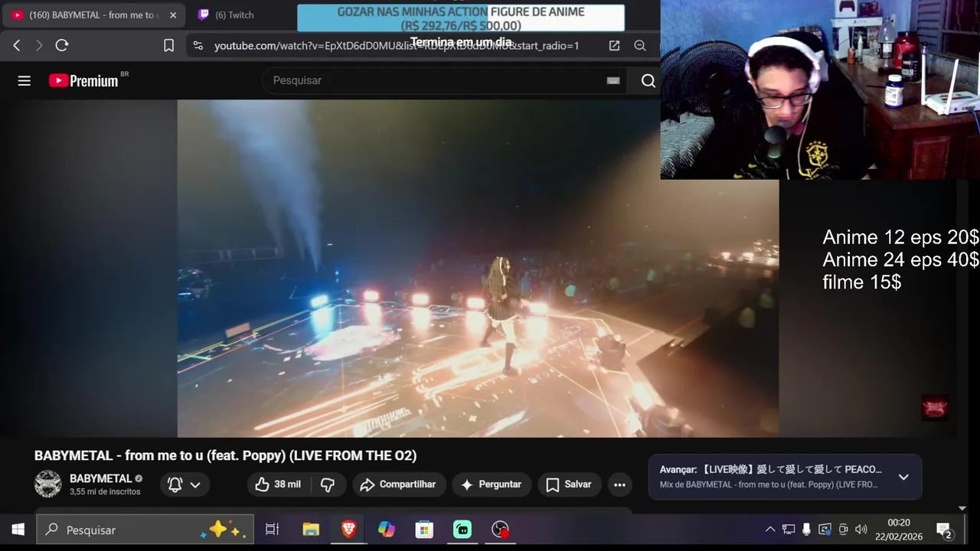This screenshot has height=551, width=980.
Task: Show hidden system tray icons
Action: [x=770, y=530]
